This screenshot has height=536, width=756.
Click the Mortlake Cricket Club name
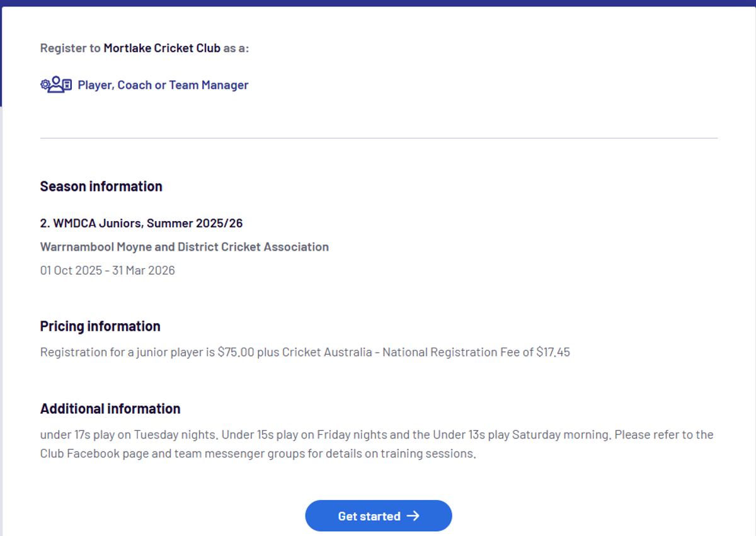(162, 48)
